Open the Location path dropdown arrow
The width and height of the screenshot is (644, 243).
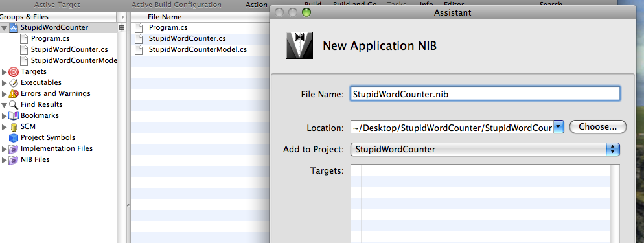559,127
